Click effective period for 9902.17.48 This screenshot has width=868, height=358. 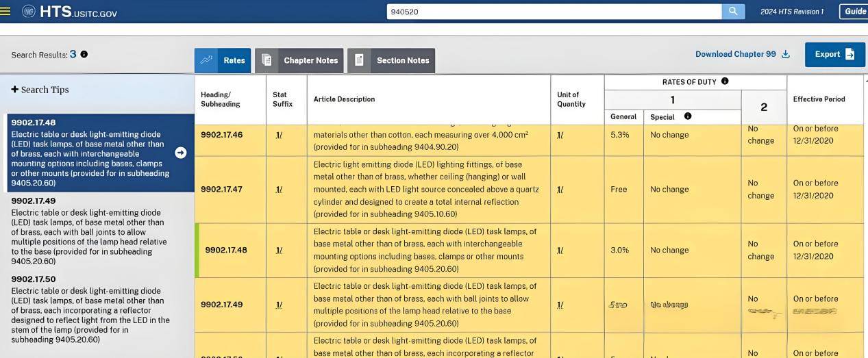click(x=815, y=250)
